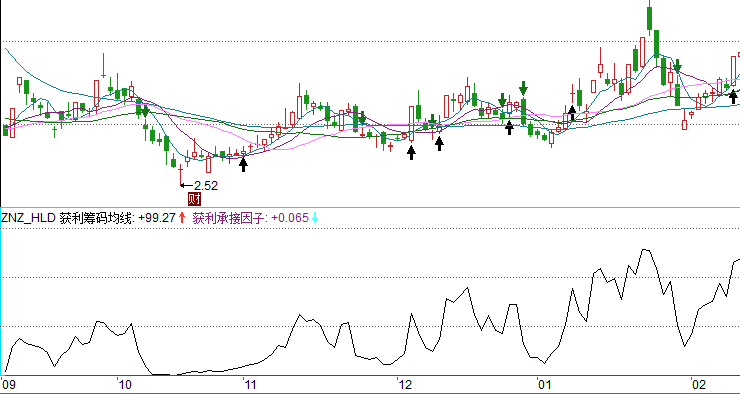Click the cyan down arrow beside +0.065
The width and height of the screenshot is (740, 394).
[315, 218]
